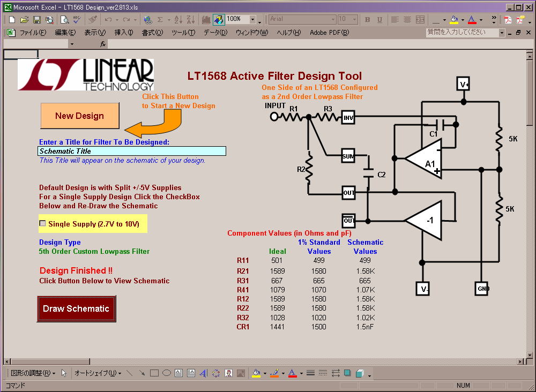This screenshot has width=536, height=392.
Task: Open the font size dropdown
Action: coord(354,20)
